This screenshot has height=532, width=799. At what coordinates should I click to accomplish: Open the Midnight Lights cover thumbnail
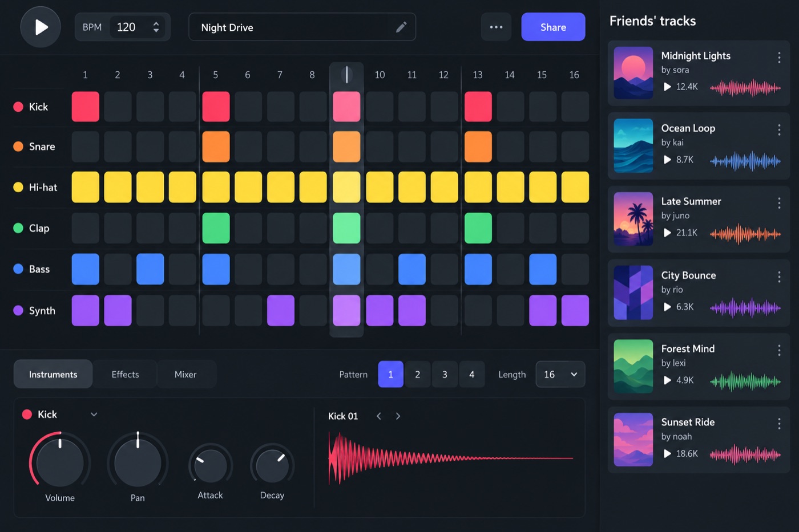point(633,73)
